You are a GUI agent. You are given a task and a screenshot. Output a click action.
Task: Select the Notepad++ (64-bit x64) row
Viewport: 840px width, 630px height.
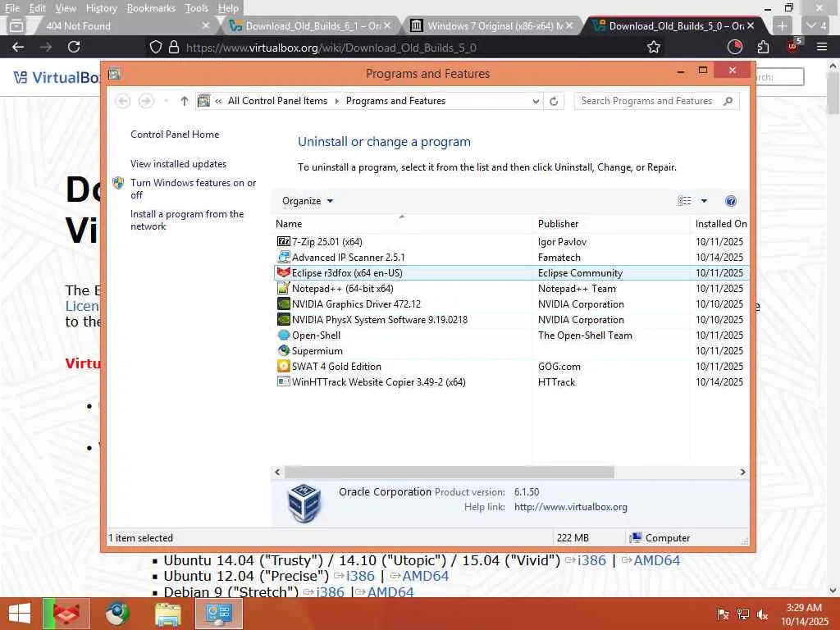[511, 288]
